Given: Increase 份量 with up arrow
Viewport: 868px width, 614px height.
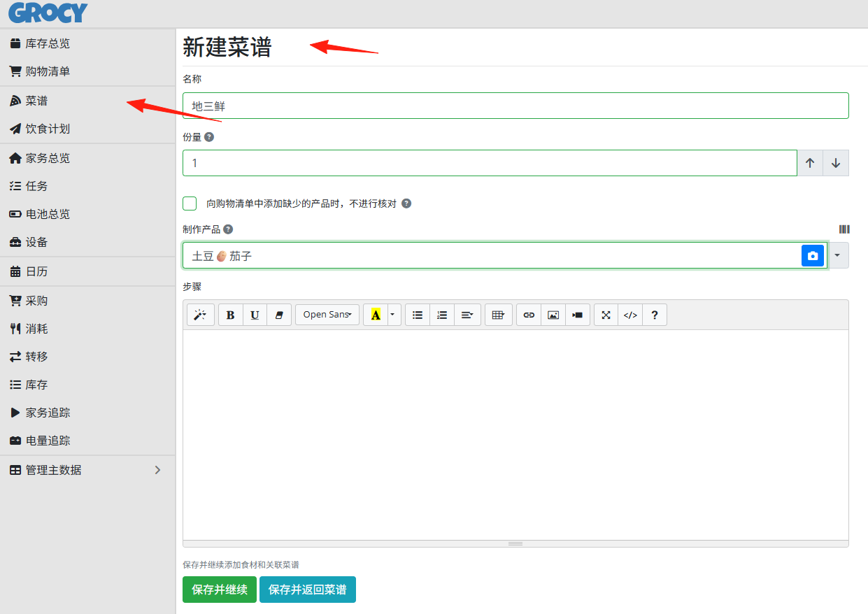Looking at the screenshot, I should pos(810,163).
